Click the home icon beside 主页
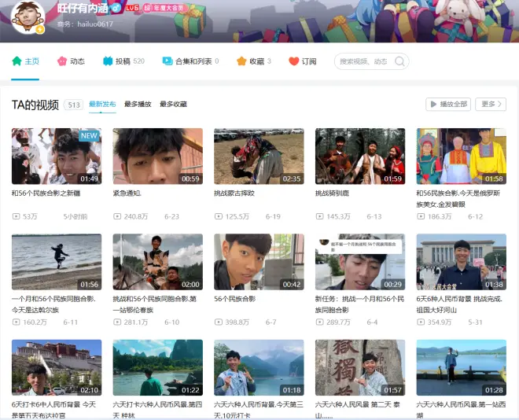This screenshot has width=519, height=420. coord(17,61)
